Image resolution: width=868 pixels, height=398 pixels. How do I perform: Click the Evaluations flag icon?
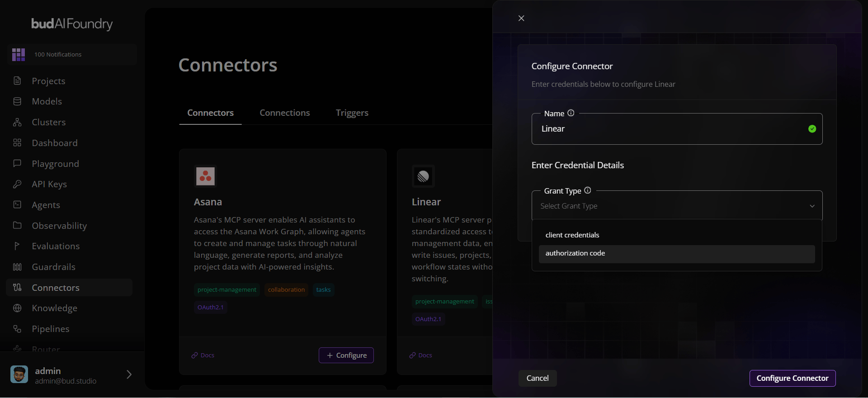coord(17,246)
